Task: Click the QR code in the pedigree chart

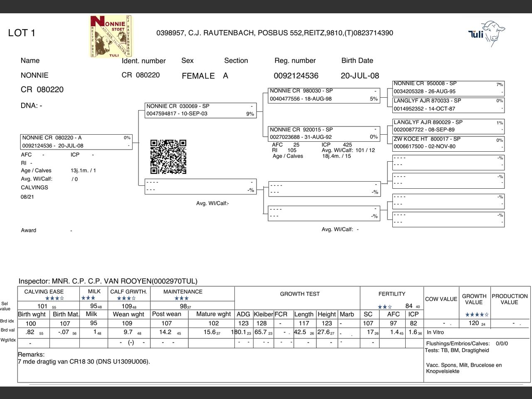Action: pos(168,157)
